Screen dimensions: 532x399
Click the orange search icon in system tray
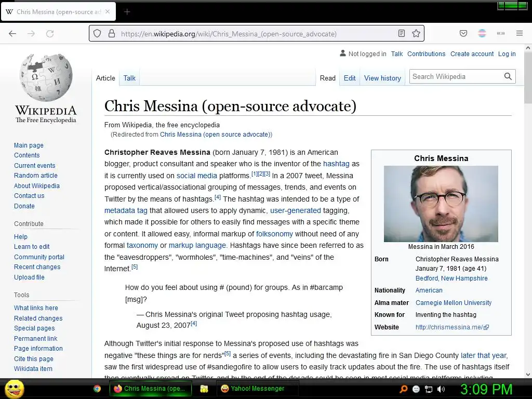click(x=404, y=389)
